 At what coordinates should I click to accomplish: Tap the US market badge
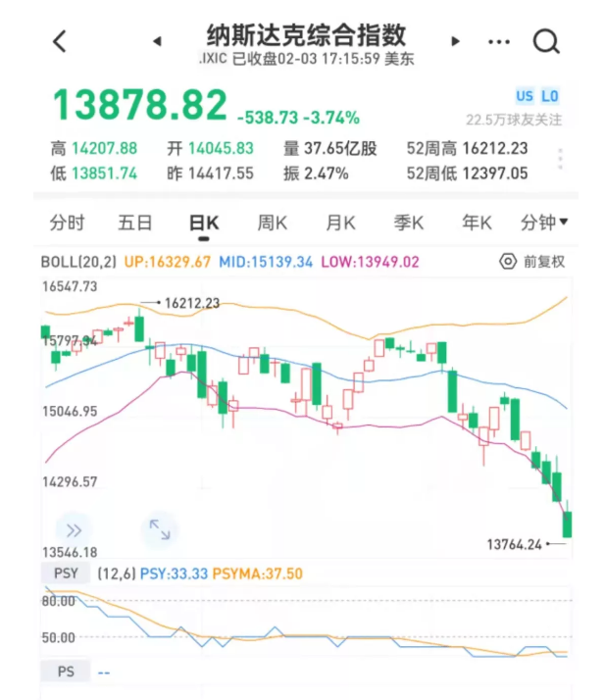pos(525,96)
